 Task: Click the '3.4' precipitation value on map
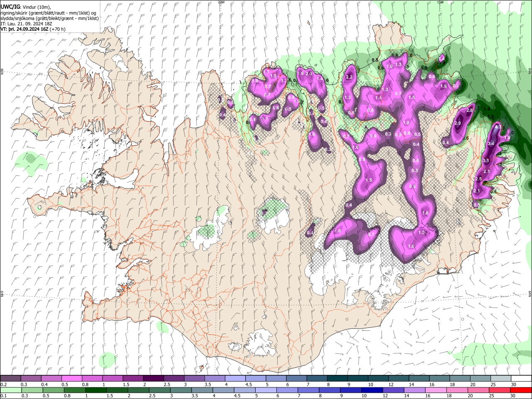[x=490, y=143]
